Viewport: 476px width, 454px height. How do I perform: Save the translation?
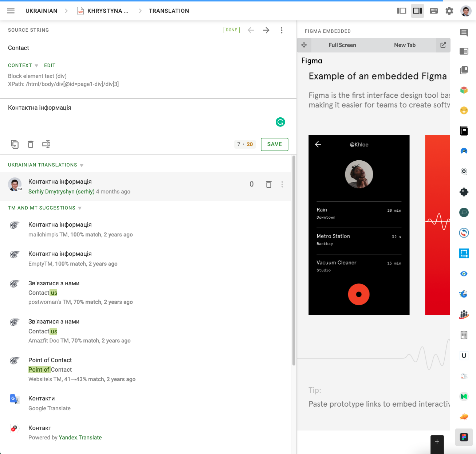click(x=275, y=144)
